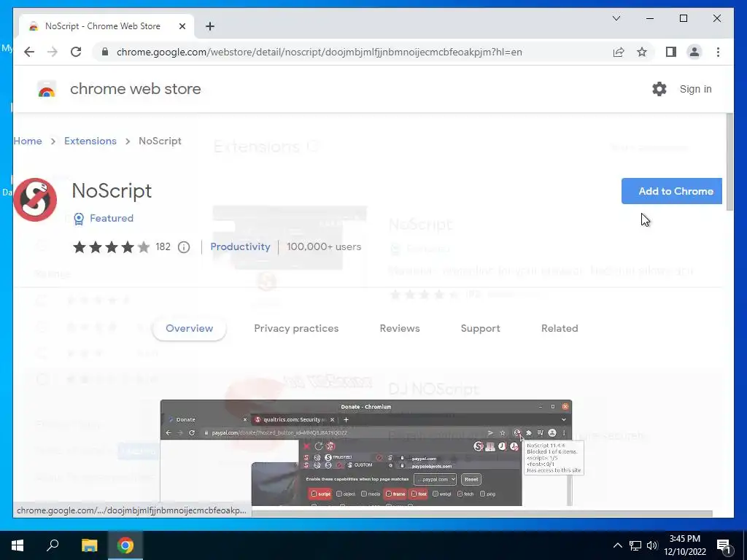Open a new tab with the plus button

[x=210, y=26]
